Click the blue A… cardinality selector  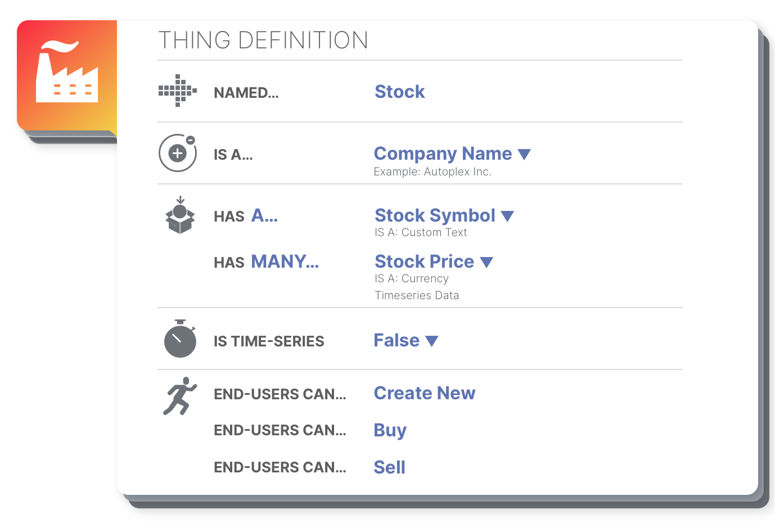264,215
